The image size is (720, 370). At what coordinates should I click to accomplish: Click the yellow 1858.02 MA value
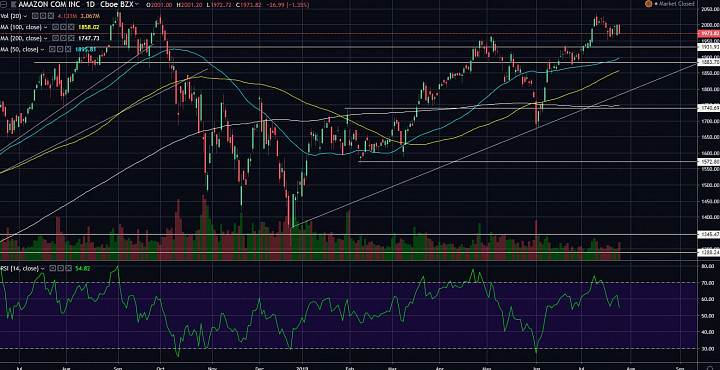[x=89, y=27]
